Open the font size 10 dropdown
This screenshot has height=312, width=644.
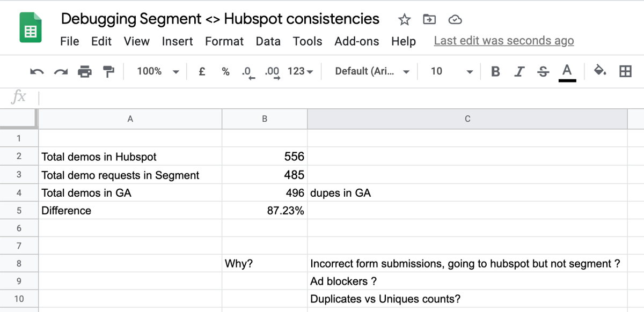[452, 71]
